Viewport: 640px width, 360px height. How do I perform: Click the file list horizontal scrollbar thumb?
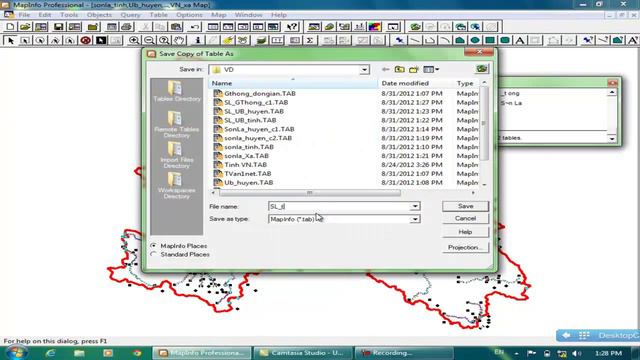coord(309,193)
